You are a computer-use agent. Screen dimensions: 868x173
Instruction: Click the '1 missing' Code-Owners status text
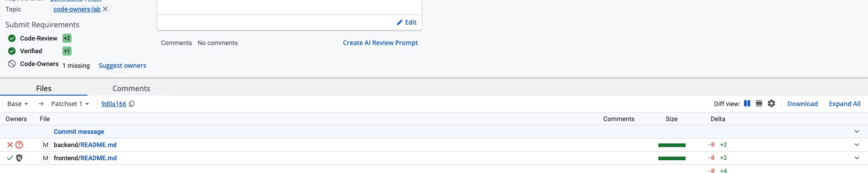point(76,66)
